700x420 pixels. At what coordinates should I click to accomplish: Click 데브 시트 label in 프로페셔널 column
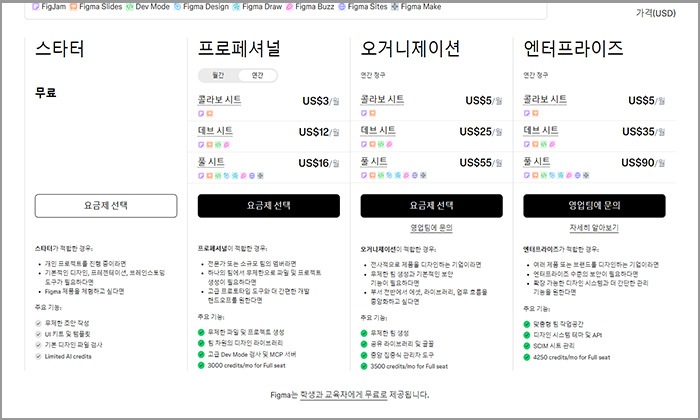tap(215, 131)
